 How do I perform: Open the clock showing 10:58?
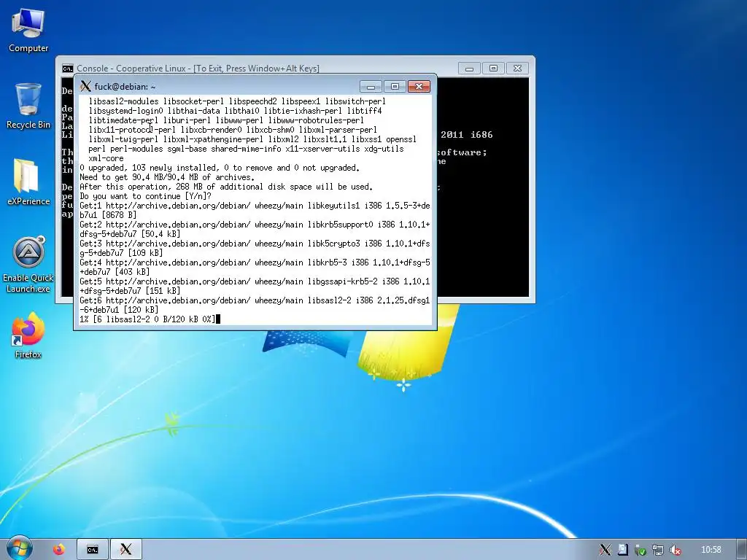tap(711, 550)
